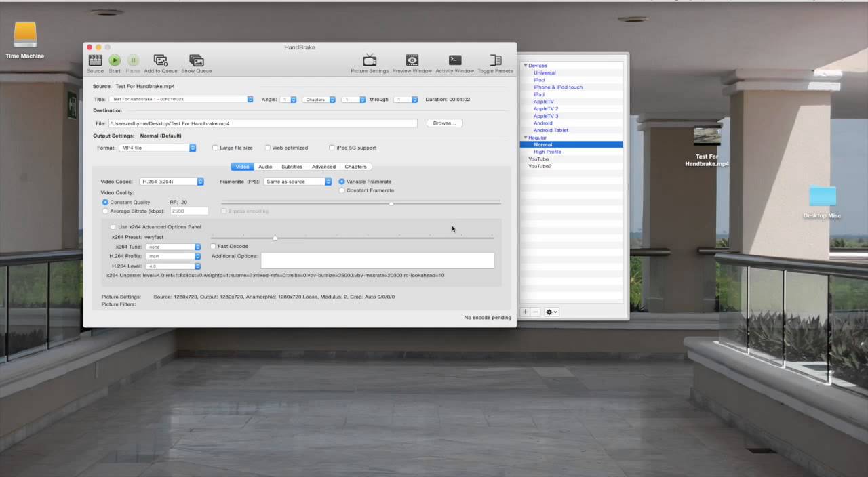Select the AppleTV 3 preset
Image resolution: width=868 pixels, height=477 pixels.
(546, 116)
